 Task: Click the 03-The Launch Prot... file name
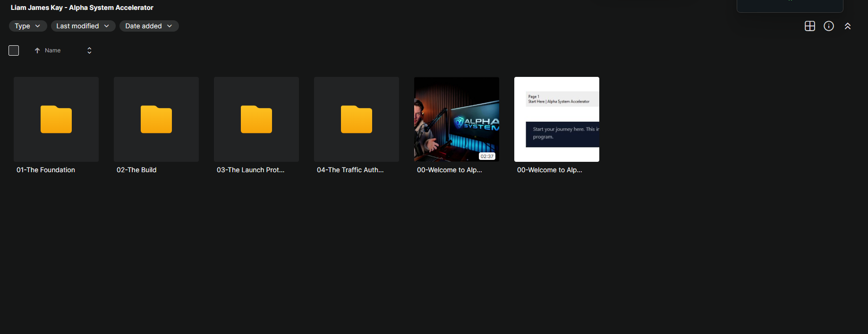(x=250, y=170)
